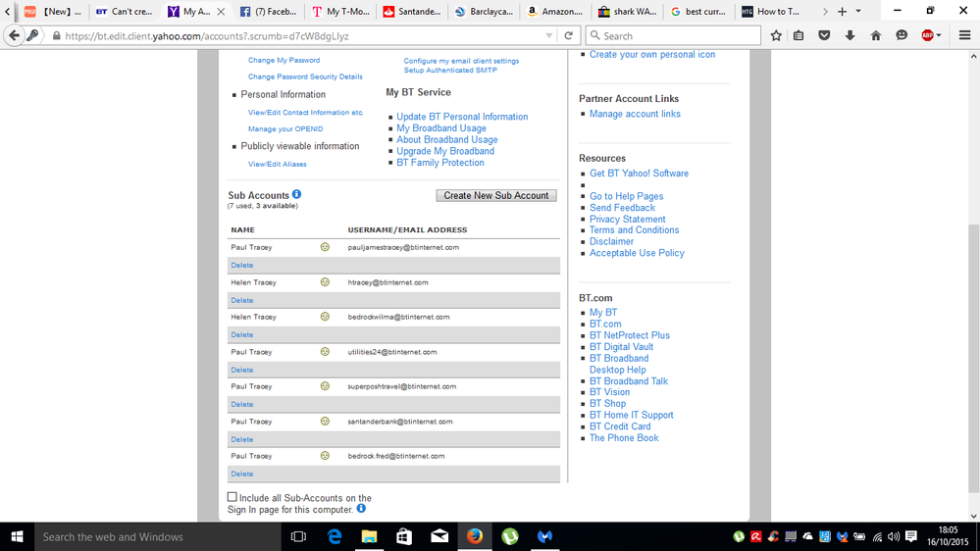The image size is (980, 551).
Task: Open My Broadband Usage link
Action: tap(441, 128)
